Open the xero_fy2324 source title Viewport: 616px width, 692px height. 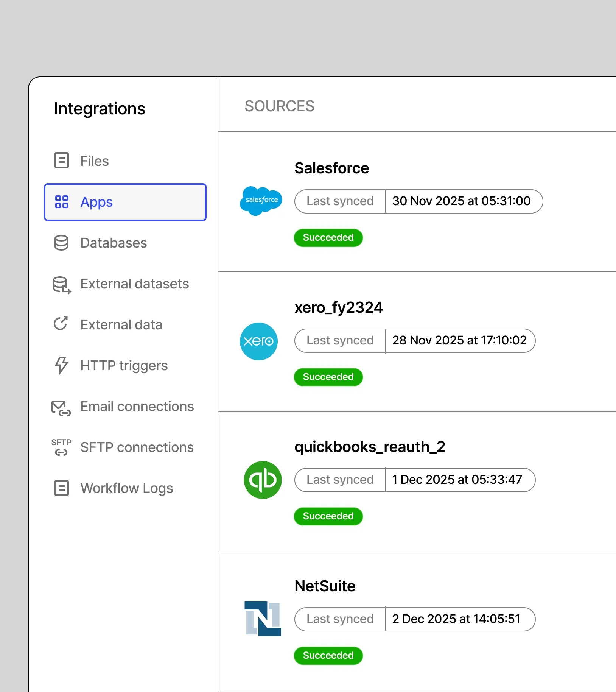(339, 307)
